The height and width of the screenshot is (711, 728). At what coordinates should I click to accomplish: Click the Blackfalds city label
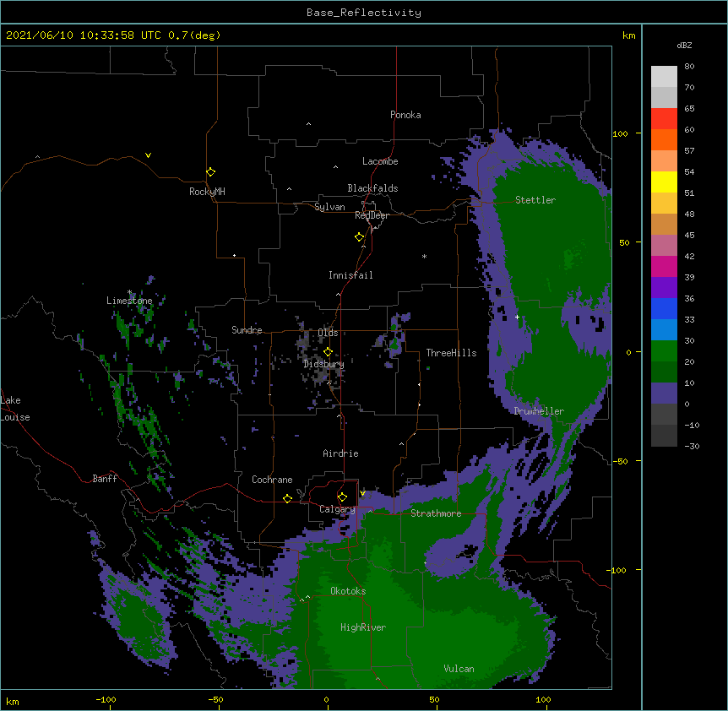point(372,188)
